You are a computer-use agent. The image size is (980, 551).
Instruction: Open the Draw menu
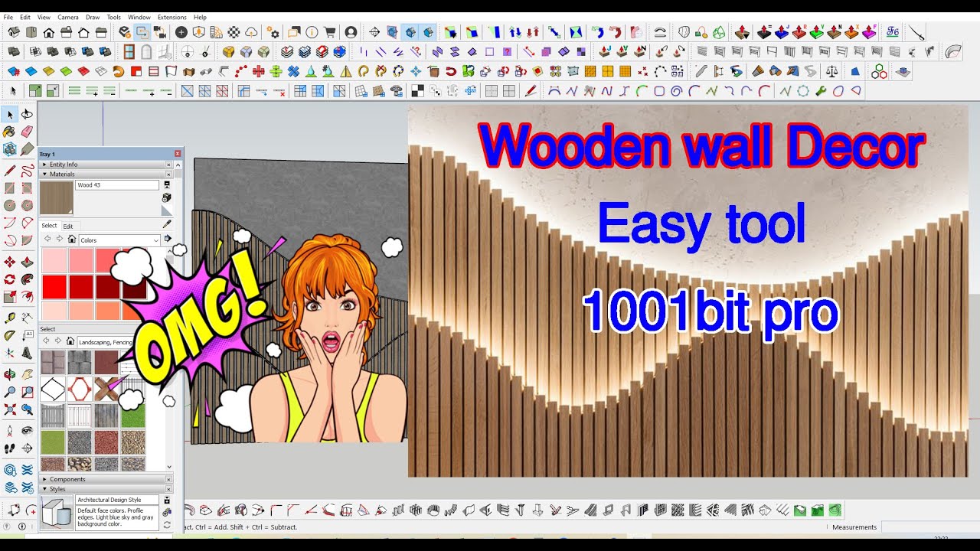pos(93,17)
